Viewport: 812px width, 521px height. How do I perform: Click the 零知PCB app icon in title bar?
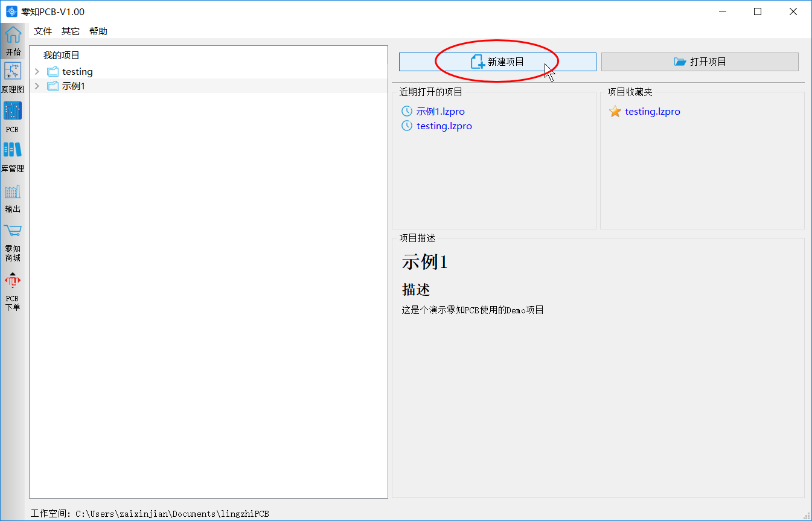11,11
